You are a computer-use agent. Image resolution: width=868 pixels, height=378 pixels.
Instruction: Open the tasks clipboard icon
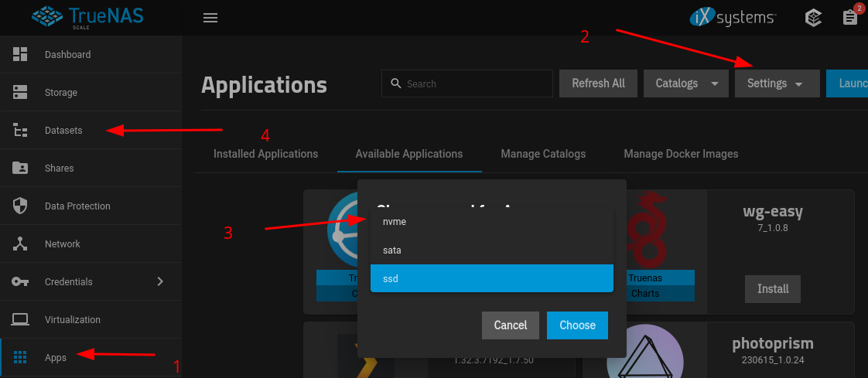[849, 18]
